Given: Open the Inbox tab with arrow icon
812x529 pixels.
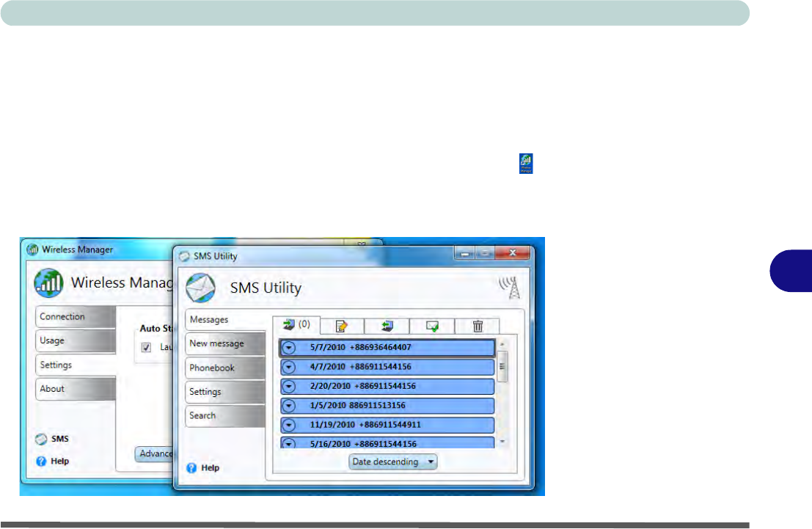Looking at the screenshot, I should 296,326.
